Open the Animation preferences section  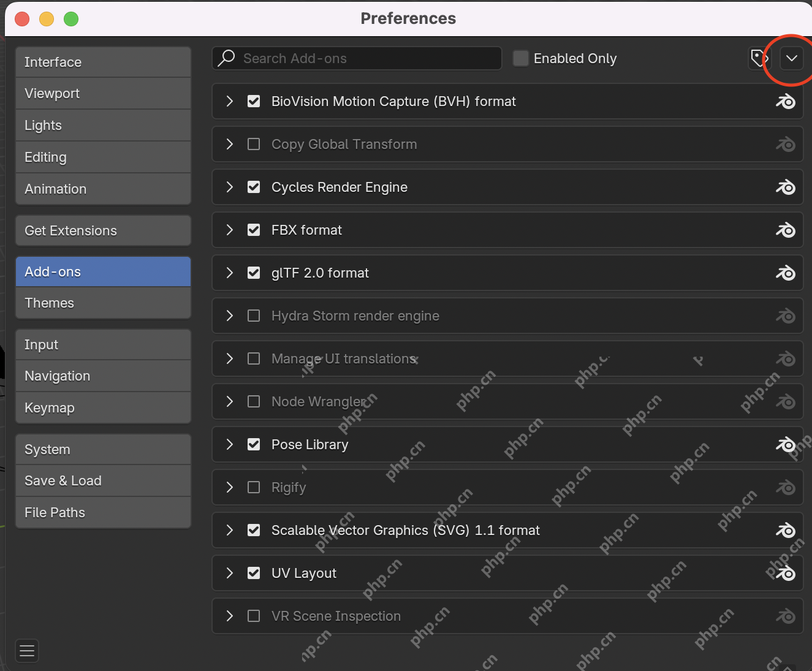point(103,189)
